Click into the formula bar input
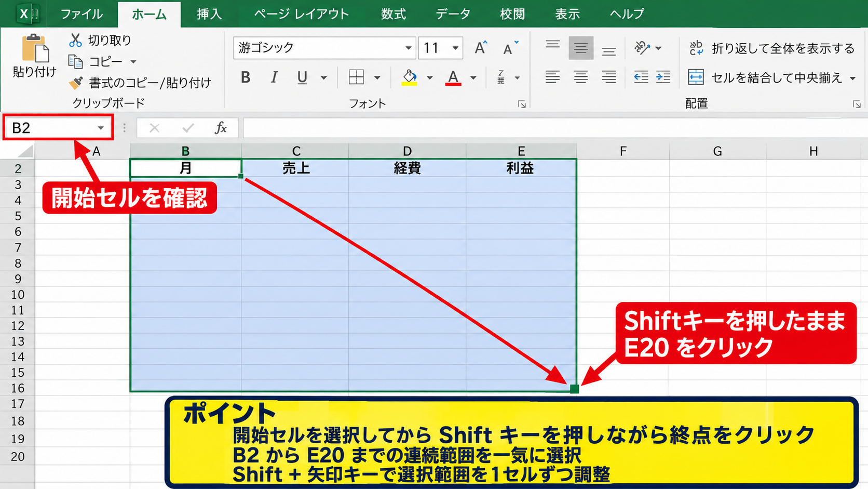 (555, 128)
